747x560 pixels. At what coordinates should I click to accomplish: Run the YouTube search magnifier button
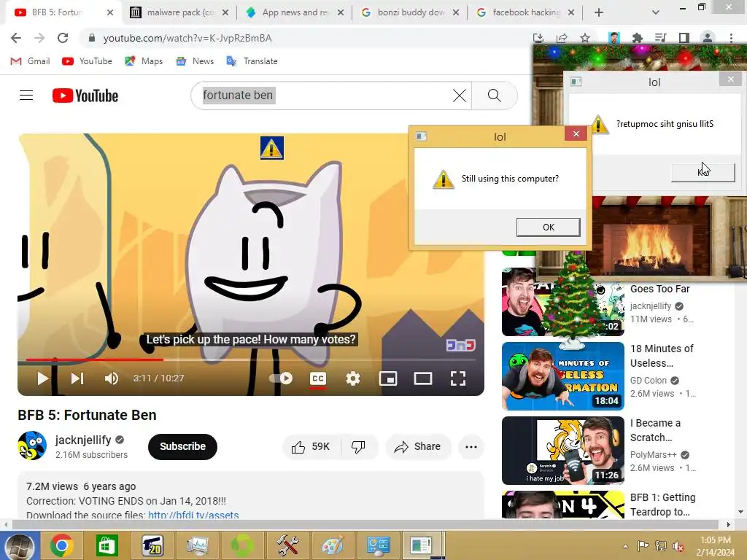495,96
